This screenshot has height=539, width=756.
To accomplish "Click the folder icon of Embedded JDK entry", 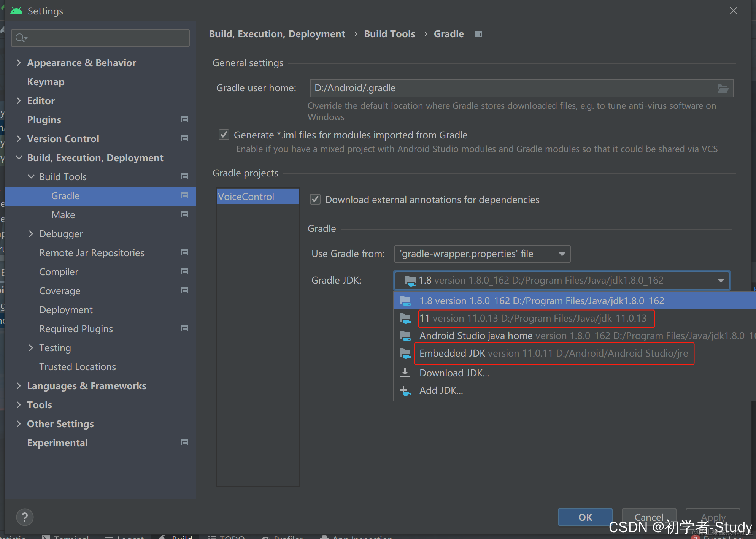I will 405,354.
